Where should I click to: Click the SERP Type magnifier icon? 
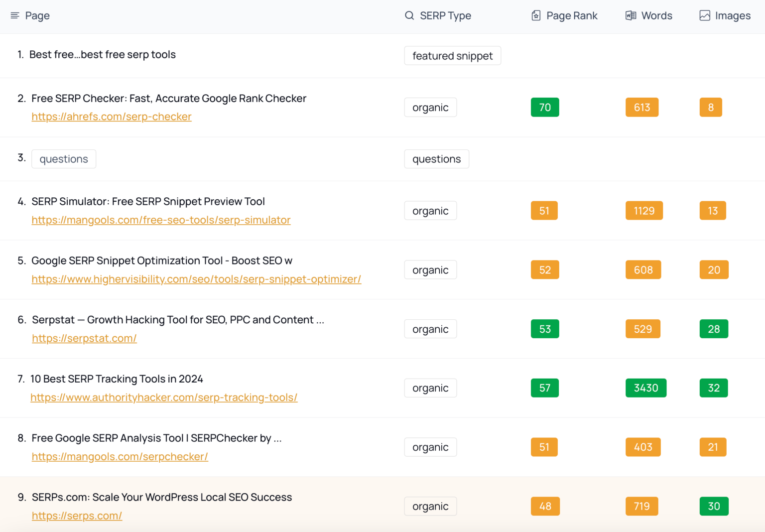[409, 16]
